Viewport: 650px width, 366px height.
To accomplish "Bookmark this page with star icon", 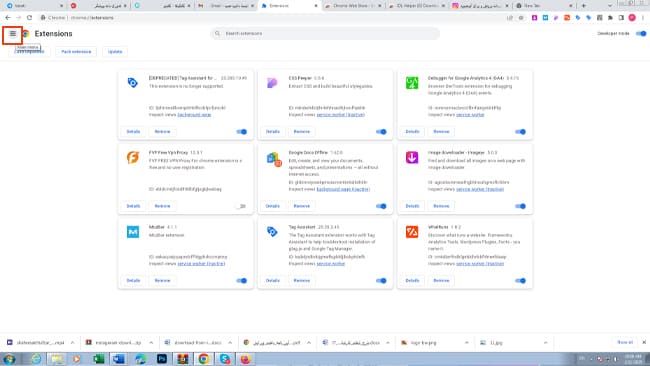I will click(x=521, y=18).
